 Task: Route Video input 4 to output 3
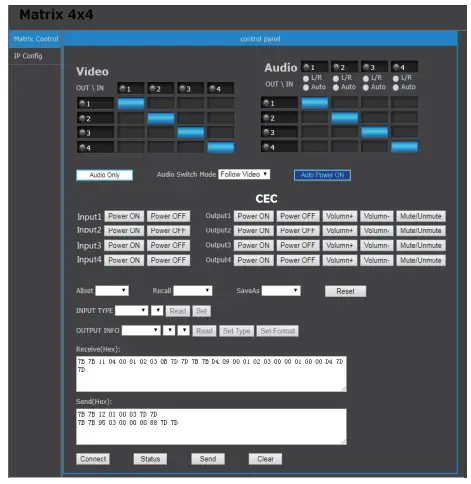(221, 132)
